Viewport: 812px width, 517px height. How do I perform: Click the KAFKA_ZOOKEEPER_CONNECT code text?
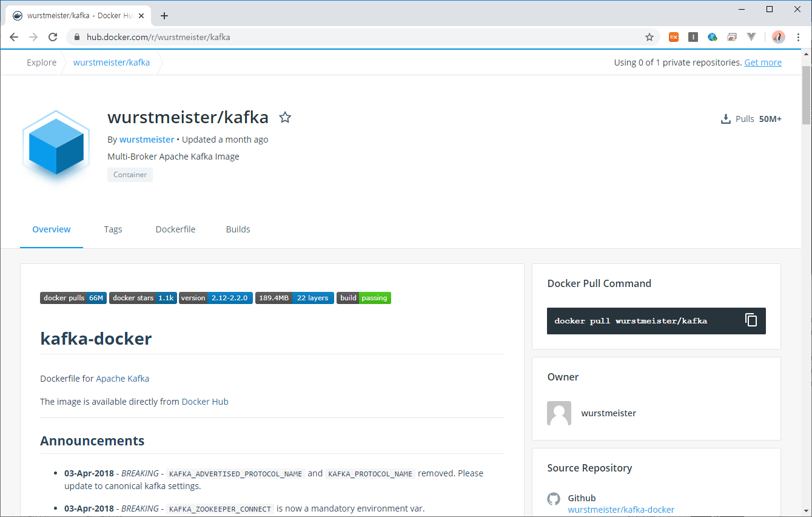[x=220, y=509]
